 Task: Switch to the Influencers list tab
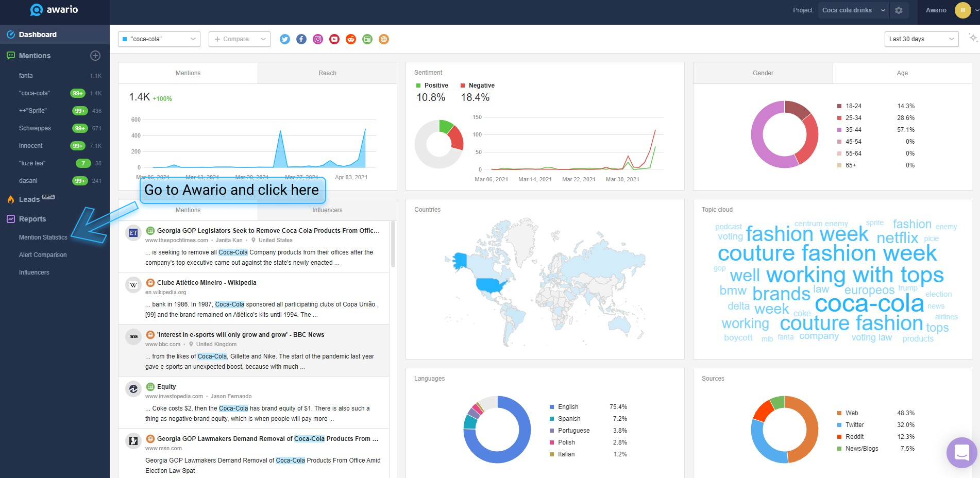(327, 210)
